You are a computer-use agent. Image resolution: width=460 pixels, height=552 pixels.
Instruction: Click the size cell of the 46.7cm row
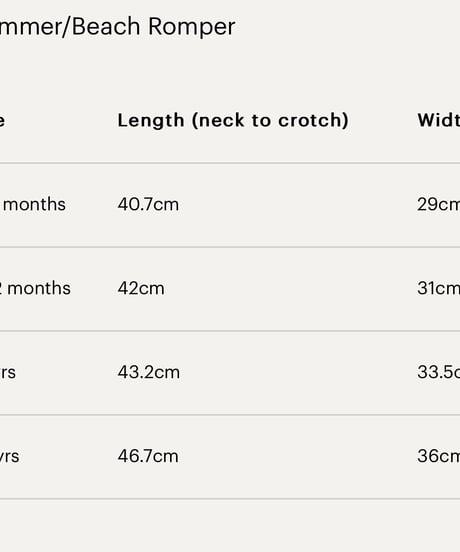pyautogui.click(x=10, y=456)
